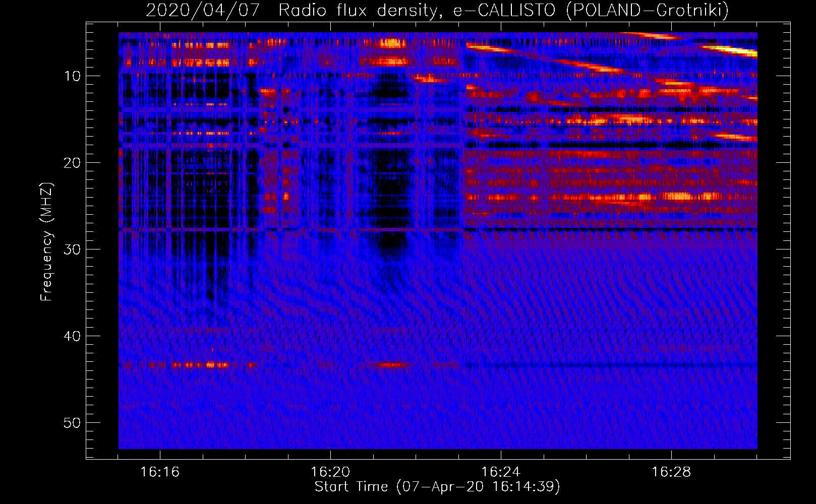Click the 16:20 time tick label
The image size is (816, 504).
click(330, 472)
